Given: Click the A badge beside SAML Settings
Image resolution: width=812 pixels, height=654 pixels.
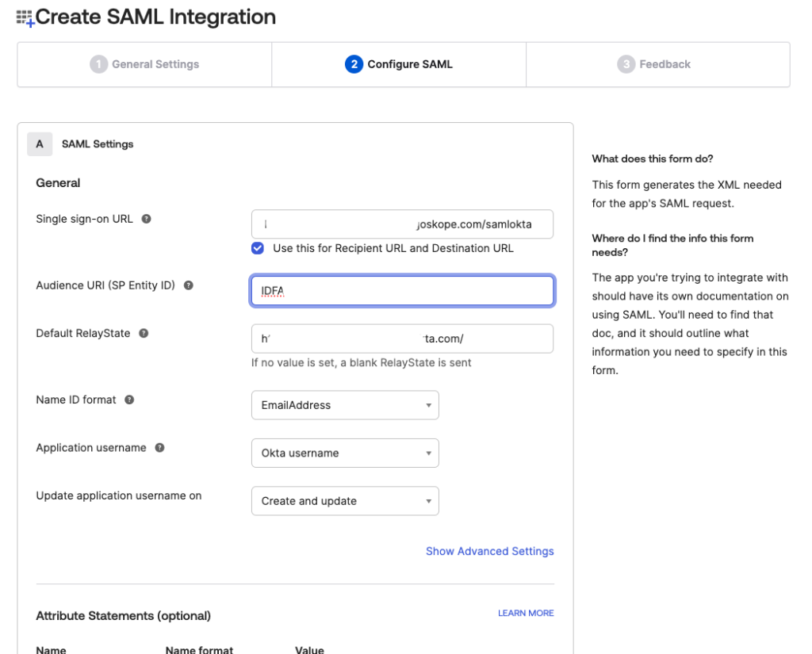Looking at the screenshot, I should 40,143.
